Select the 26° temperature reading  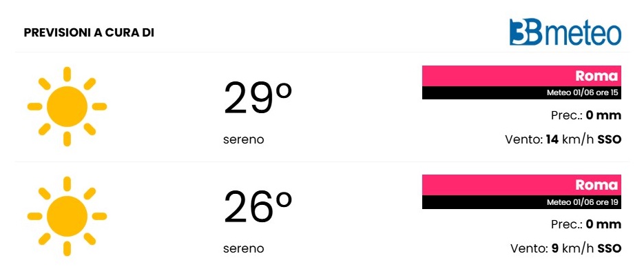[x=258, y=208]
